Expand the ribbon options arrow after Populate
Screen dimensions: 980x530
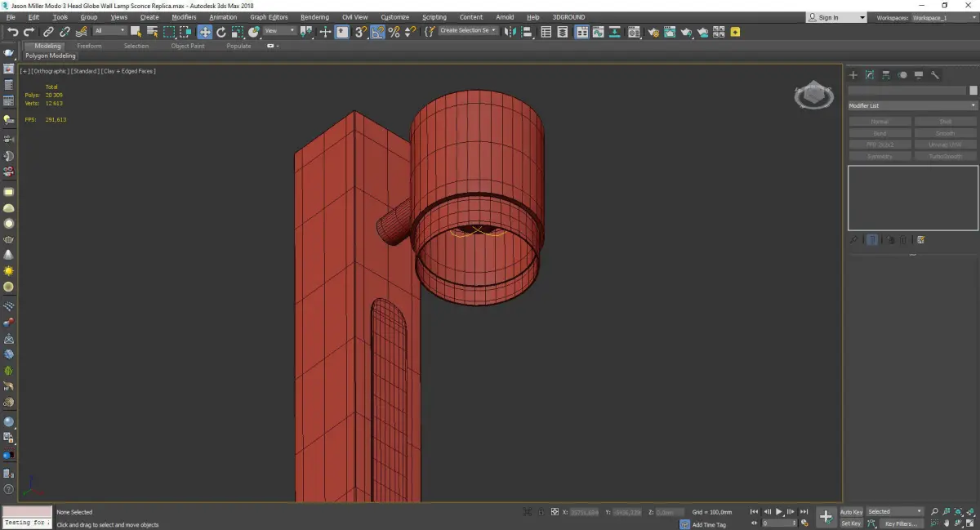click(273, 46)
